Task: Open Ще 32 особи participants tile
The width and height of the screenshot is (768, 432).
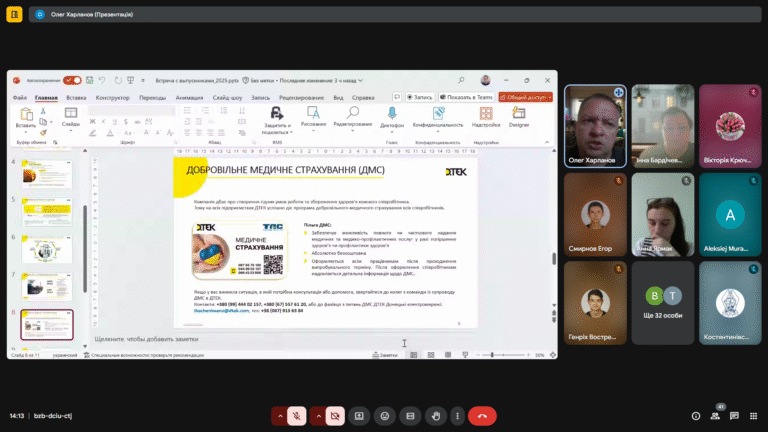Action: tap(663, 303)
